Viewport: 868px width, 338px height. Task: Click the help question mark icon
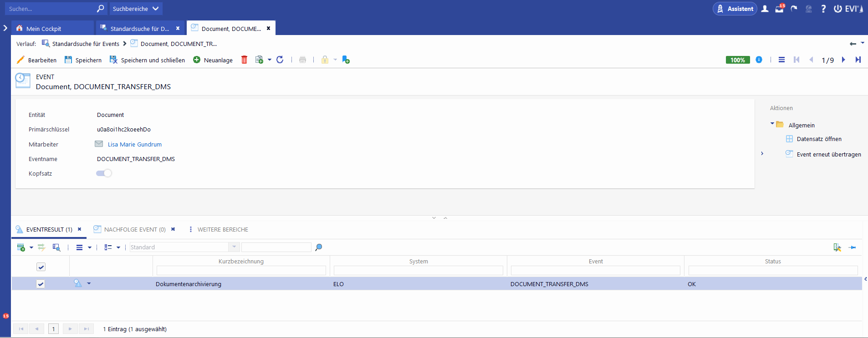823,9
